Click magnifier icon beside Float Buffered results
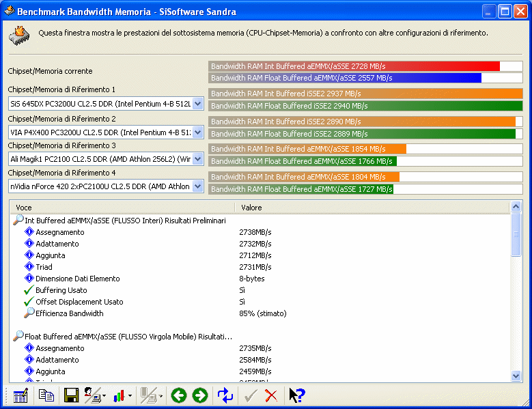The width and height of the screenshot is (532, 409). pos(18,336)
